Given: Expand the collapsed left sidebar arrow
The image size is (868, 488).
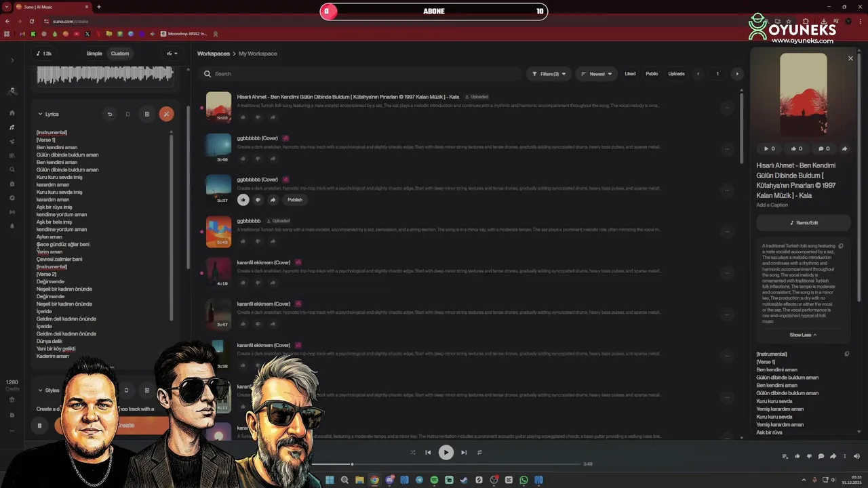Looking at the screenshot, I should click(x=12, y=60).
